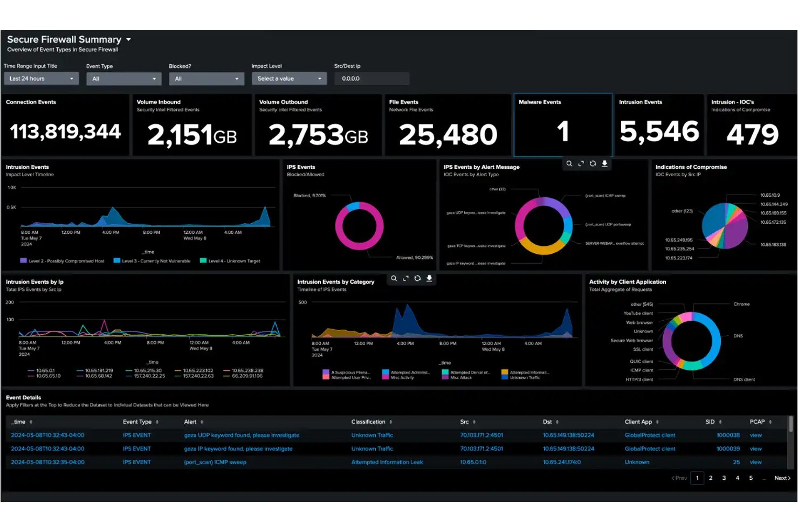This screenshot has height=532, width=798.
Task: Click 157.240.22.25 legend entry
Action: (x=146, y=376)
